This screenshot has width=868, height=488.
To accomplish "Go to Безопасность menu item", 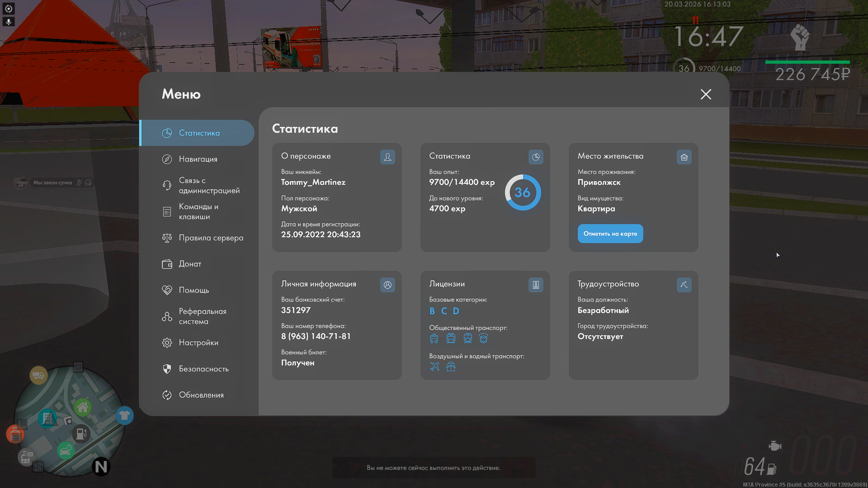I will coord(203,369).
